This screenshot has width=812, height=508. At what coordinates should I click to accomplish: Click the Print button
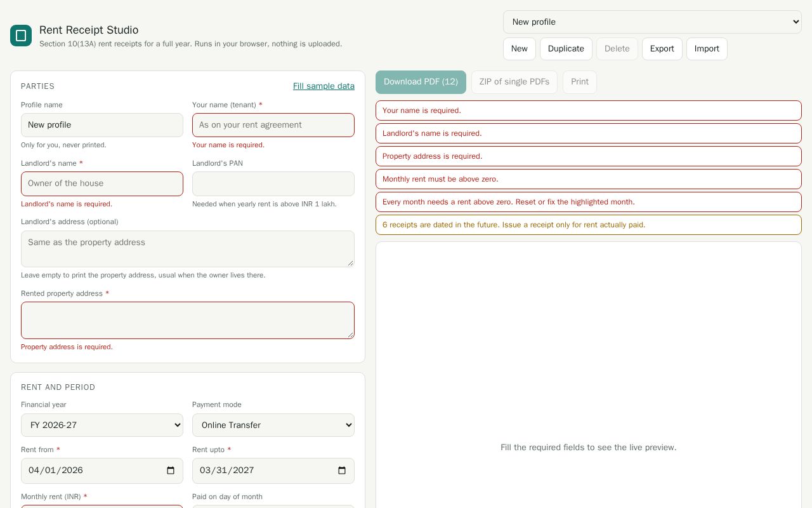click(580, 82)
